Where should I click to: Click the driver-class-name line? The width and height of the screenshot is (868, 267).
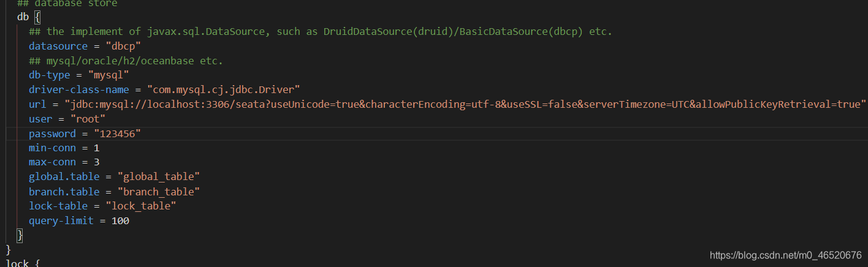(x=164, y=90)
